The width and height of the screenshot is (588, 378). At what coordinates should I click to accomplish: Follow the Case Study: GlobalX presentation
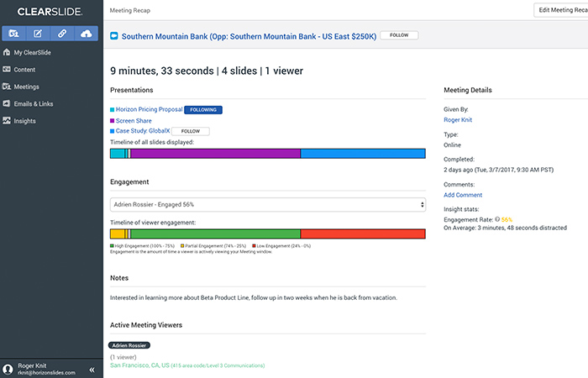coord(191,131)
